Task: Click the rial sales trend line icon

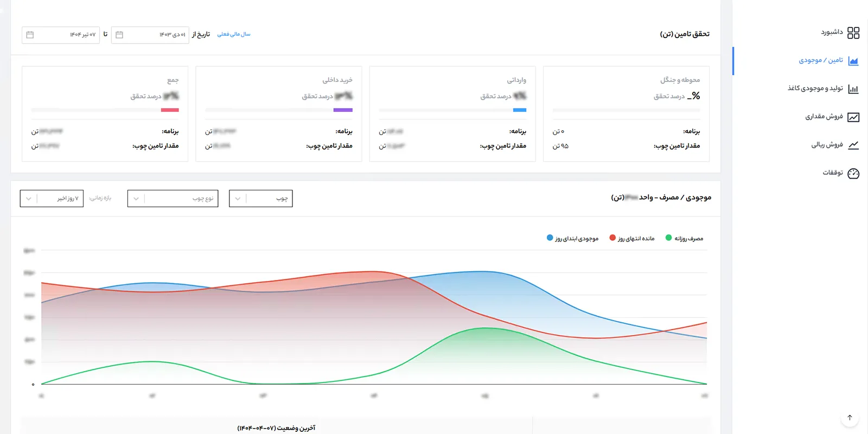Action: [x=853, y=145]
